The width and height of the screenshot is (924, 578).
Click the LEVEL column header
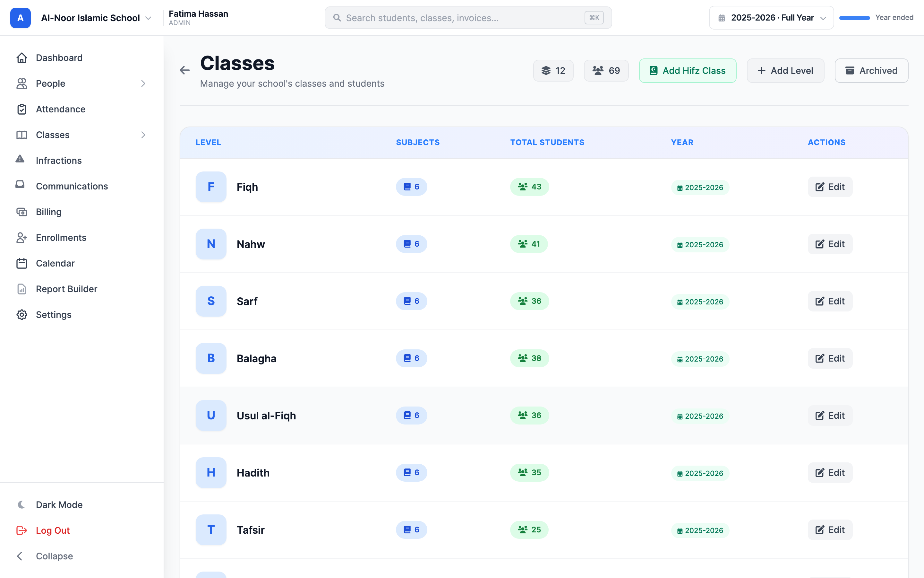pyautogui.click(x=208, y=142)
